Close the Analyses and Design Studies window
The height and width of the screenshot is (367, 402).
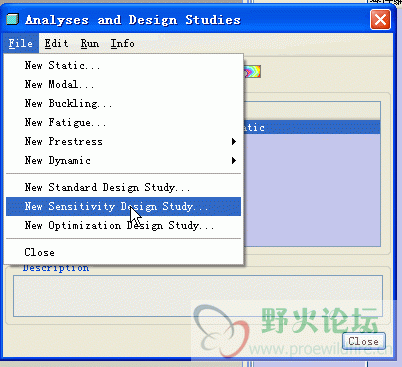(x=380, y=19)
